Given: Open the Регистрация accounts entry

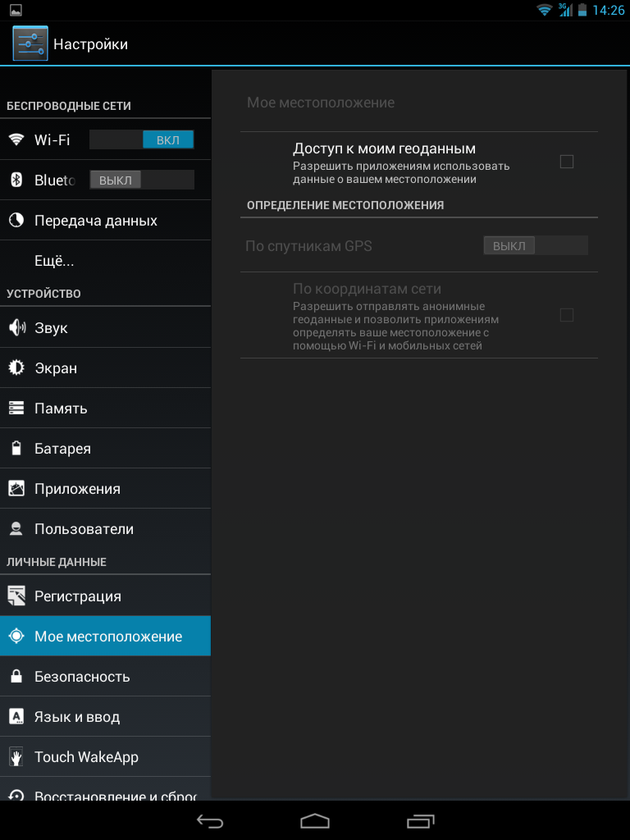Looking at the screenshot, I should 106,596.
